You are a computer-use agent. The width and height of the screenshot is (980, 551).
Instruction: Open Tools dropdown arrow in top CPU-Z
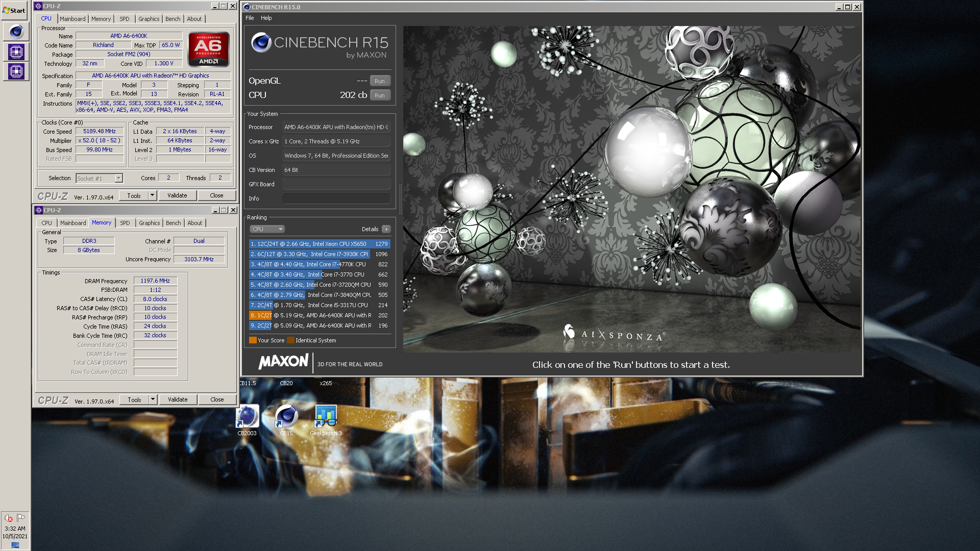(152, 195)
